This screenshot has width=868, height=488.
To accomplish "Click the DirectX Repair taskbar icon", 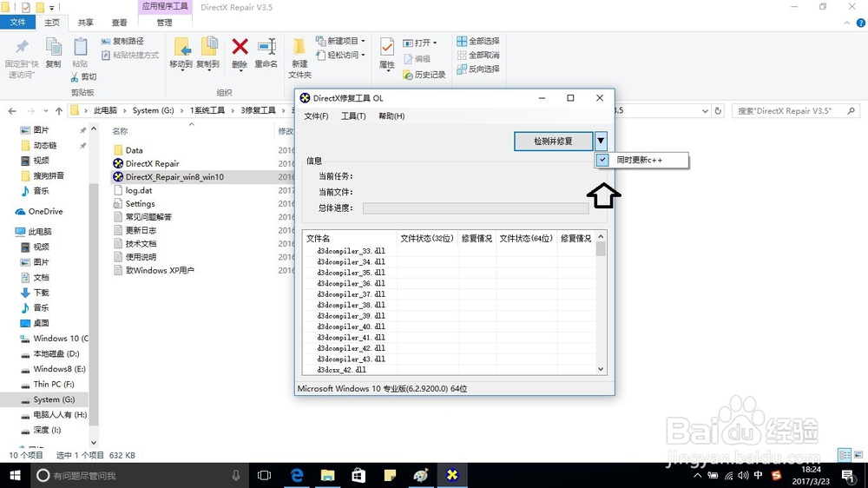I will (x=452, y=475).
